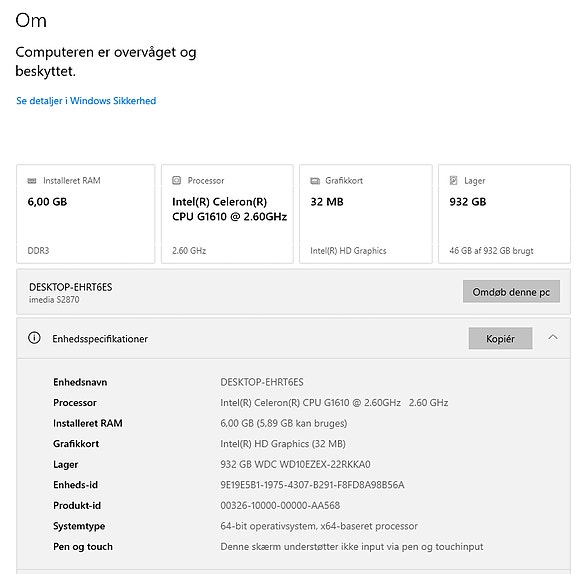Screen dimensions: 575x574
Task: Click the Lager disk icon
Action: 454,180
